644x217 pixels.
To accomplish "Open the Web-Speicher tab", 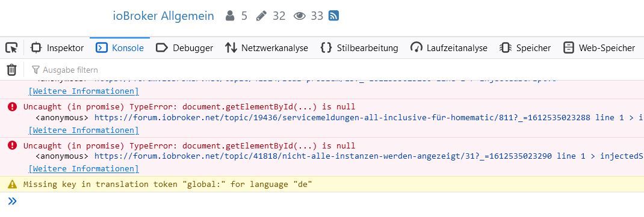I will [x=599, y=48].
